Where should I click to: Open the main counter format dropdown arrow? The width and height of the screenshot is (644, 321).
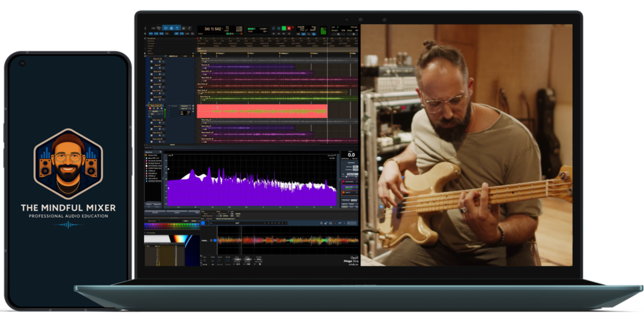tap(223, 28)
